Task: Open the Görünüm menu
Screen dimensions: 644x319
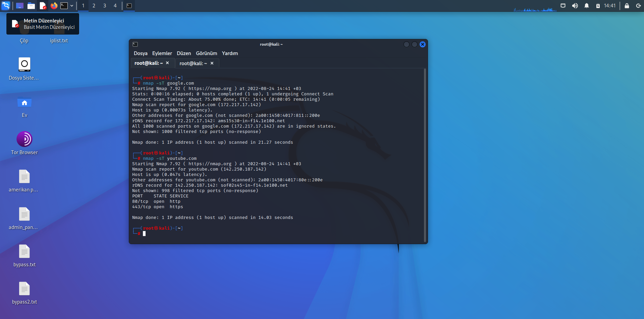Action: pyautogui.click(x=206, y=53)
